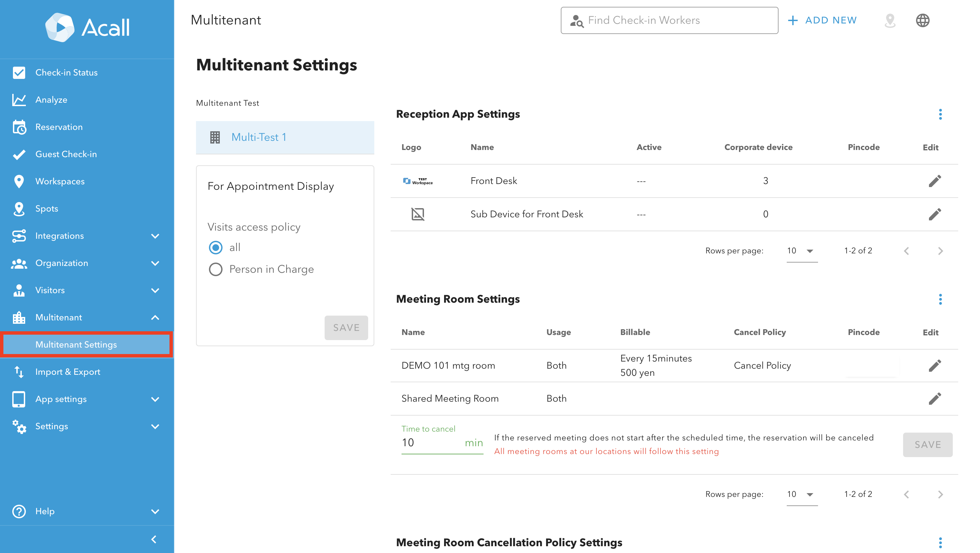
Task: Click the 'Every 15minutes 500 yen' billable cell
Action: pos(656,366)
